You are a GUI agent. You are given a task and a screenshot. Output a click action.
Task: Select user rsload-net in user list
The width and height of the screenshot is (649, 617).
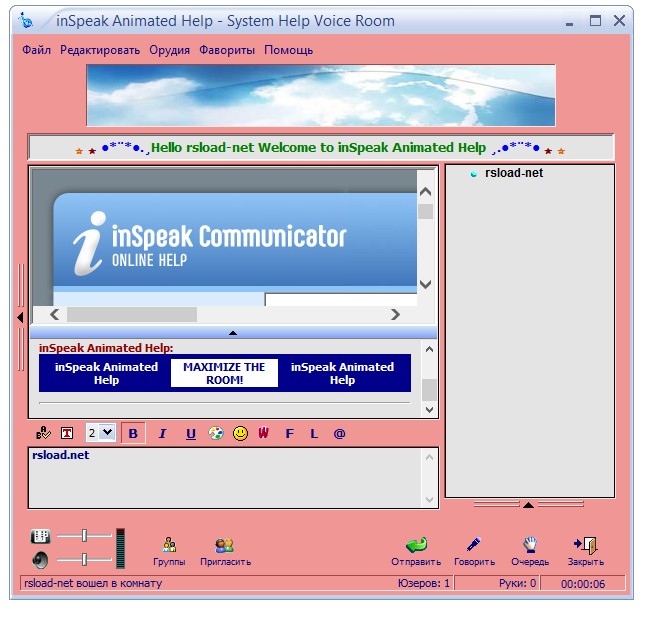pyautogui.click(x=514, y=173)
